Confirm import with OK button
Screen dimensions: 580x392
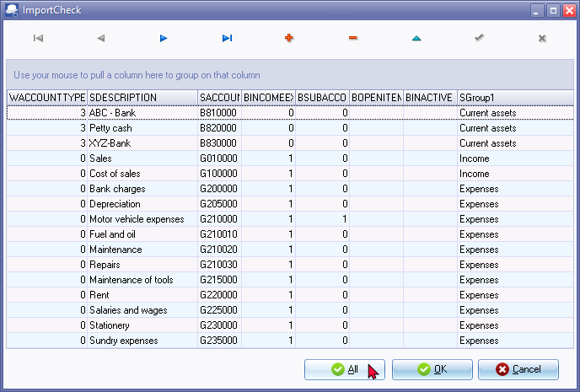pos(432,369)
